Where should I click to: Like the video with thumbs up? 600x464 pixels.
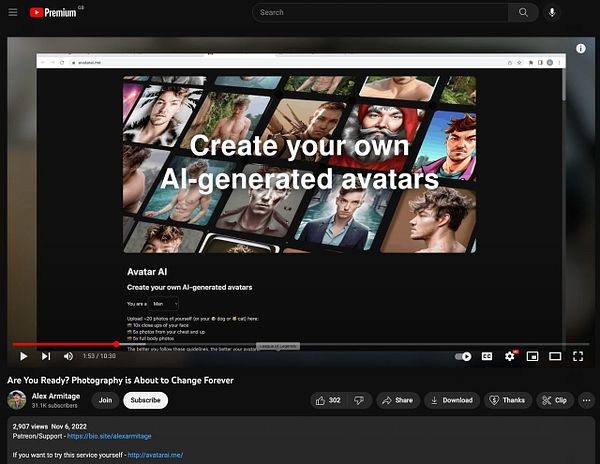click(328, 400)
